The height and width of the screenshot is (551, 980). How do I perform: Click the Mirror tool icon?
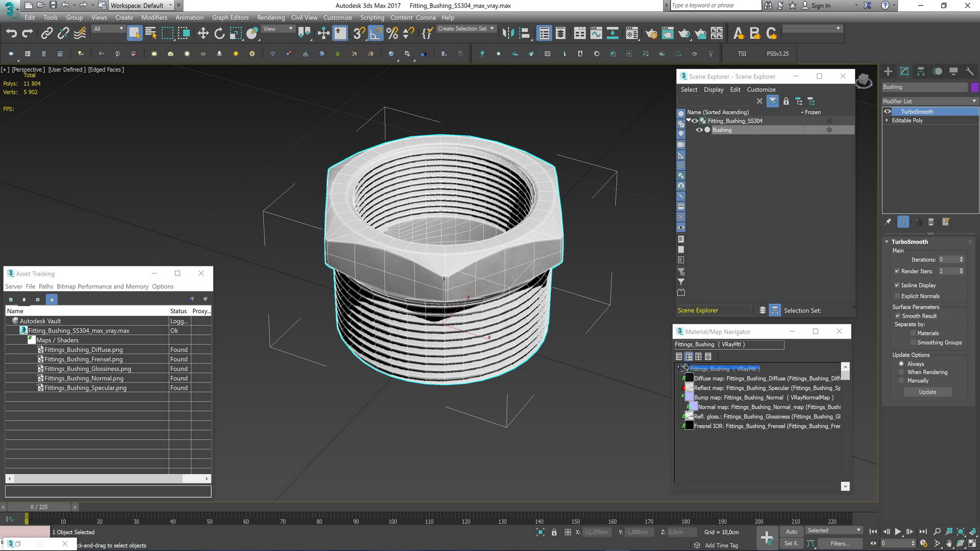point(508,34)
